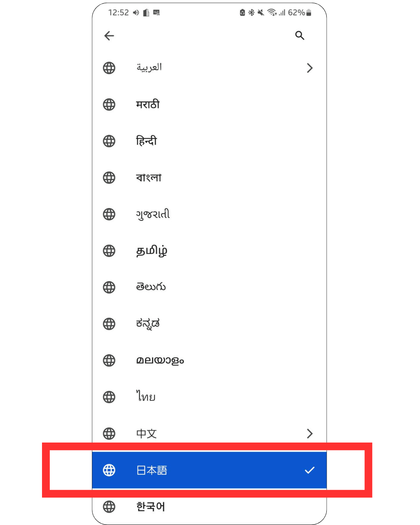Click the globe icon beside मराठी
420x525 pixels.
pyautogui.click(x=109, y=105)
